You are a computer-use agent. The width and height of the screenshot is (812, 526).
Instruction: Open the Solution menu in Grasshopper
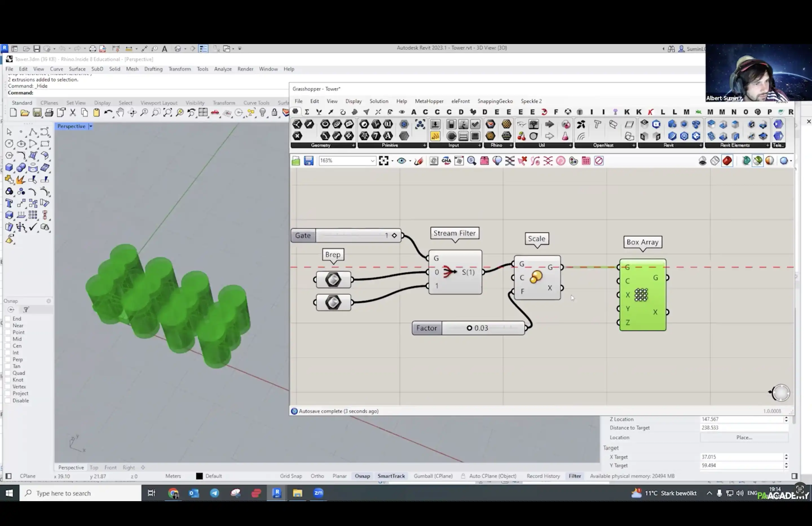point(379,101)
